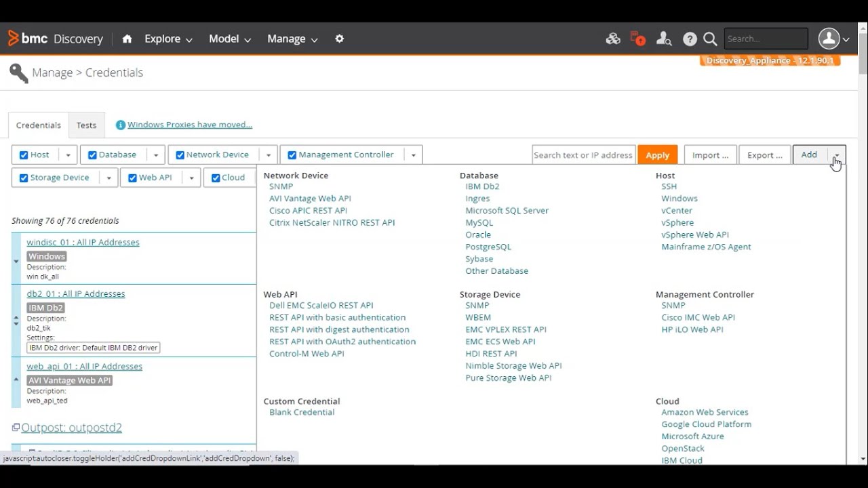Click the Import ... button

(x=711, y=155)
